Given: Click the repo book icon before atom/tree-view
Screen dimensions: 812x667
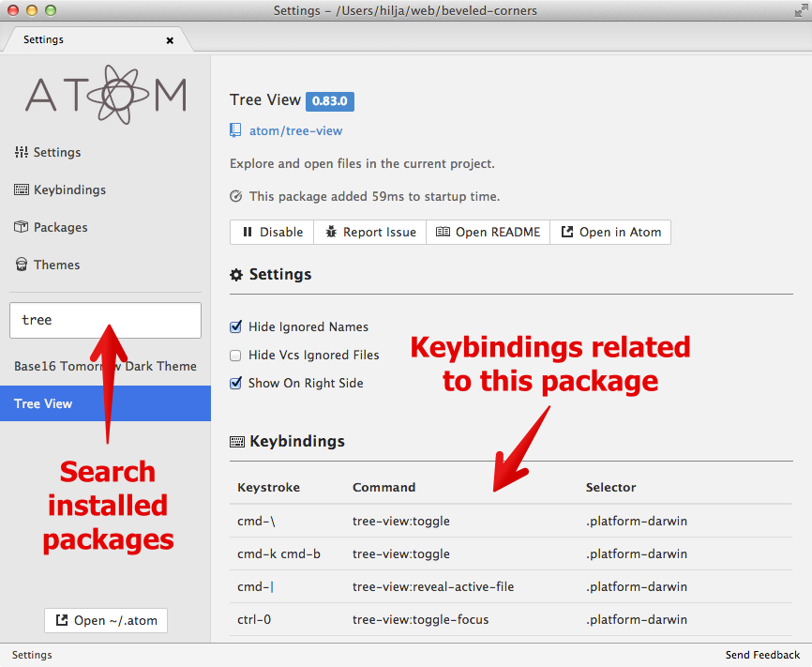Looking at the screenshot, I should point(235,130).
